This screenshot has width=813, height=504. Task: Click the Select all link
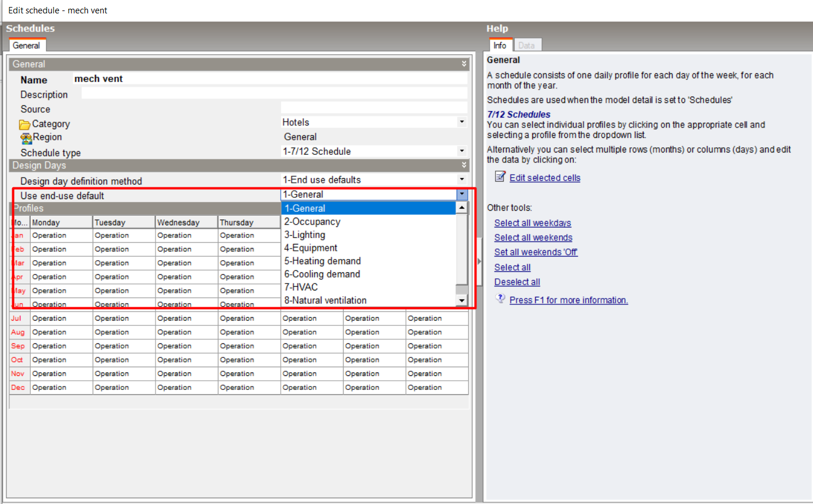click(x=512, y=267)
